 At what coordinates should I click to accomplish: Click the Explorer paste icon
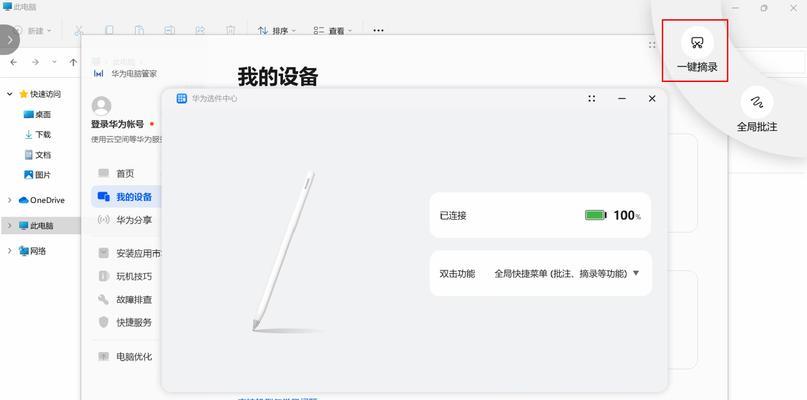click(139, 31)
